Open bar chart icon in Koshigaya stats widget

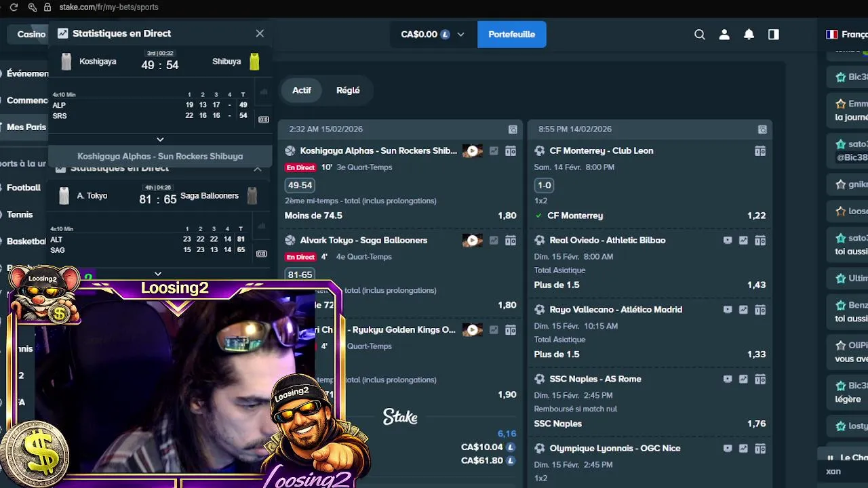264,91
